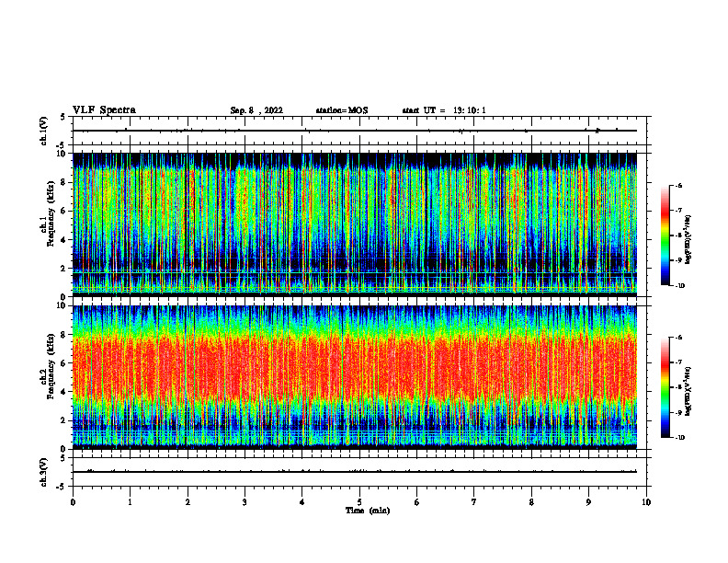This screenshot has height=563, width=728.
Task: Click time axis tick label '2'
Action: pos(188,502)
